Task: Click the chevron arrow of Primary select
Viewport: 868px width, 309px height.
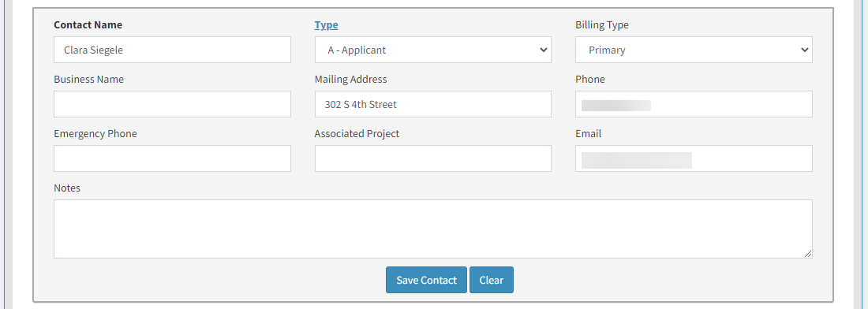Action: [804, 50]
